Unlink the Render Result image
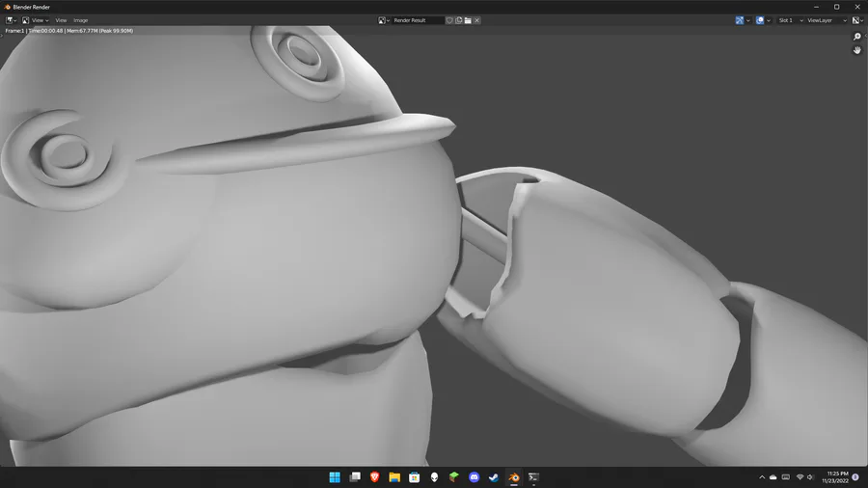The width and height of the screenshot is (868, 488). click(476, 20)
